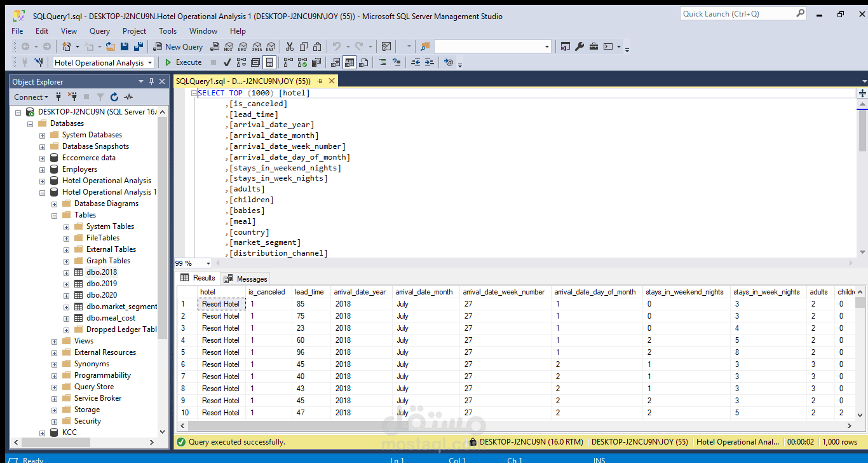Click Uncomment selected lines icon

click(397, 62)
